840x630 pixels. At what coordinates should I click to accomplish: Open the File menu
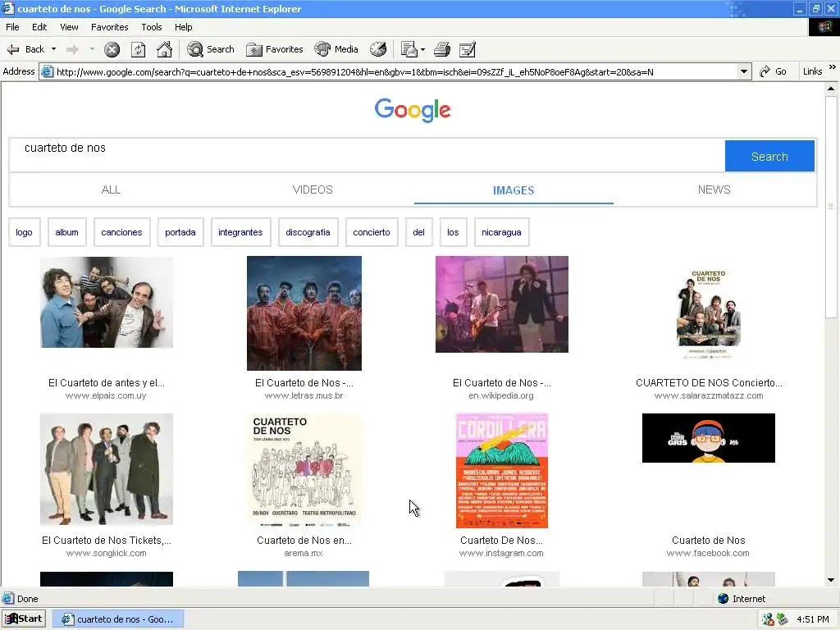point(12,27)
